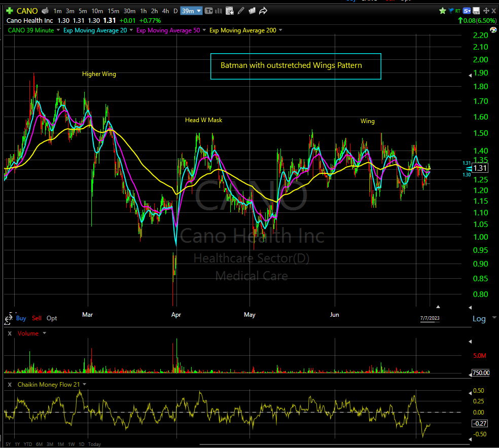
Task: Switch to the 2h timeframe
Action: [154, 11]
